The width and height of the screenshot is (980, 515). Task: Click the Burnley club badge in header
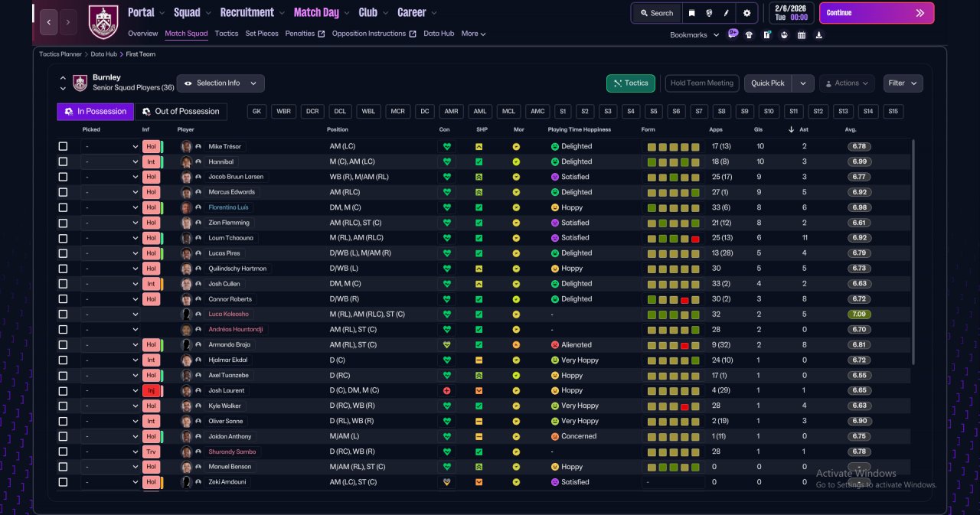(103, 21)
